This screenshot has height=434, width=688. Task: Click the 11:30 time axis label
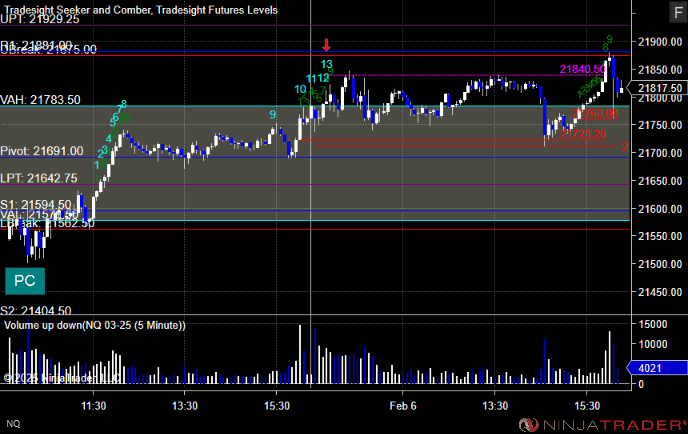coord(93,406)
